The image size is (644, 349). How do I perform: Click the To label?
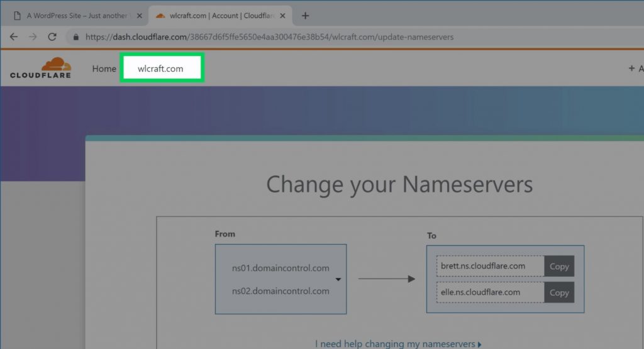(431, 236)
